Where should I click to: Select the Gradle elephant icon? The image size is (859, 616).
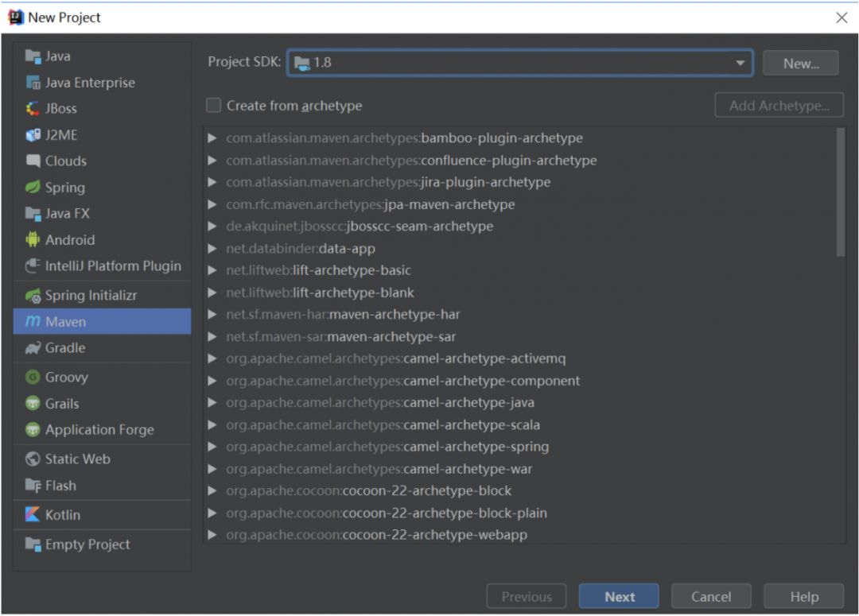(33, 347)
